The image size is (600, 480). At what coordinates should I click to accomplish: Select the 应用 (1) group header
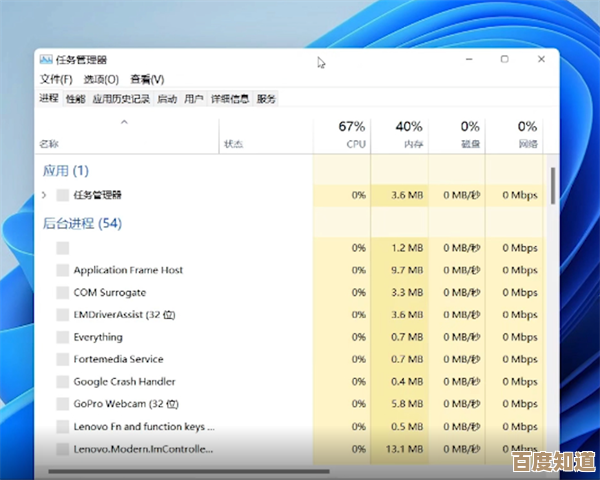65,171
